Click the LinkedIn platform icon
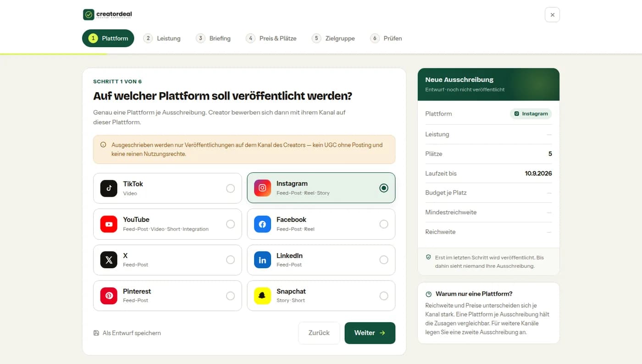The image size is (642, 364). (x=262, y=260)
